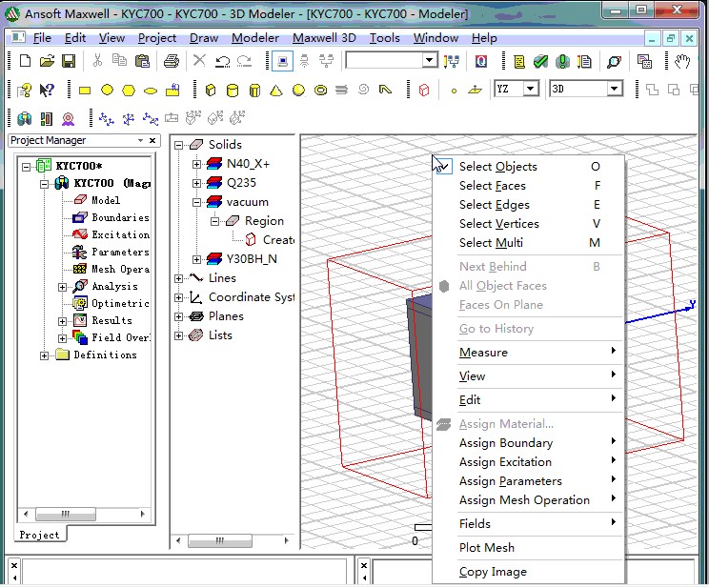Close the Project Manager panel
709x588 pixels.
pyautogui.click(x=152, y=140)
